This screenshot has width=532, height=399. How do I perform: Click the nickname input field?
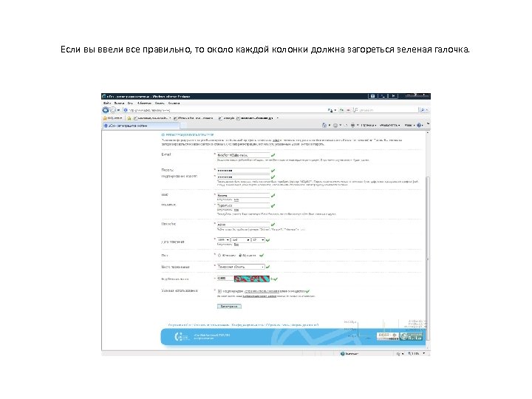pos(243,225)
